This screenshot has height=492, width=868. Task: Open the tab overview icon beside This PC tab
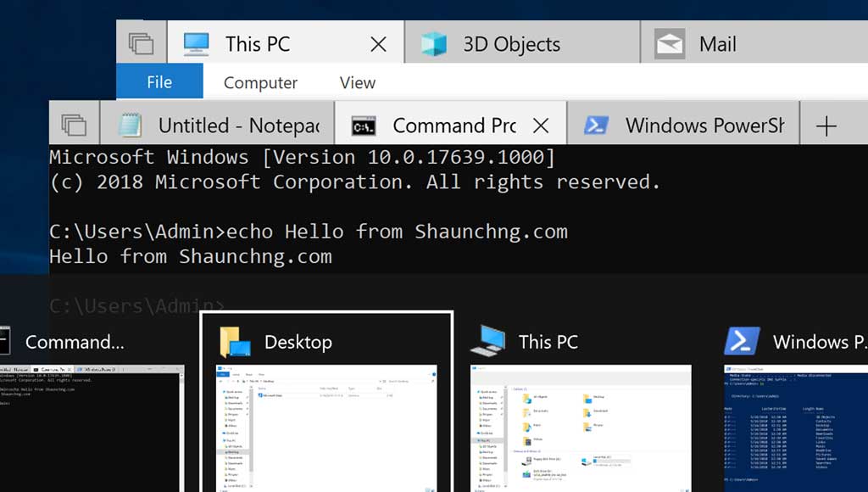pyautogui.click(x=142, y=43)
